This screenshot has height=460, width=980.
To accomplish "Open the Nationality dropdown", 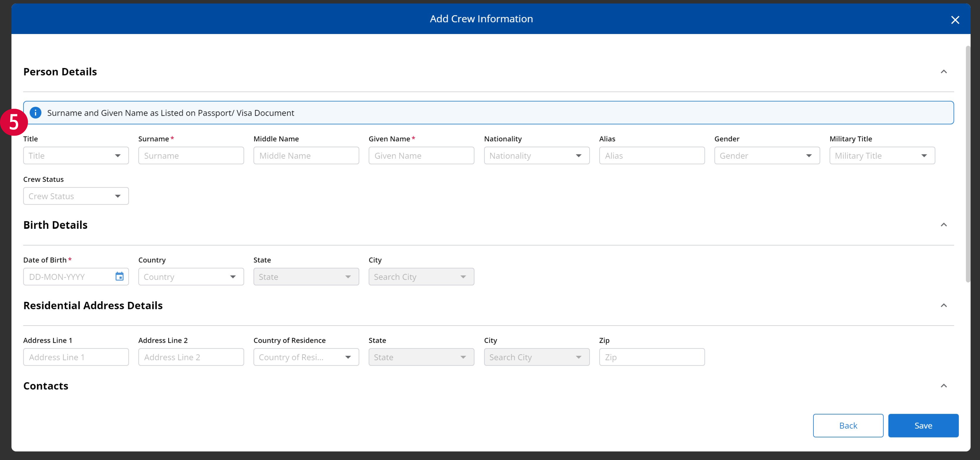I will click(537, 156).
